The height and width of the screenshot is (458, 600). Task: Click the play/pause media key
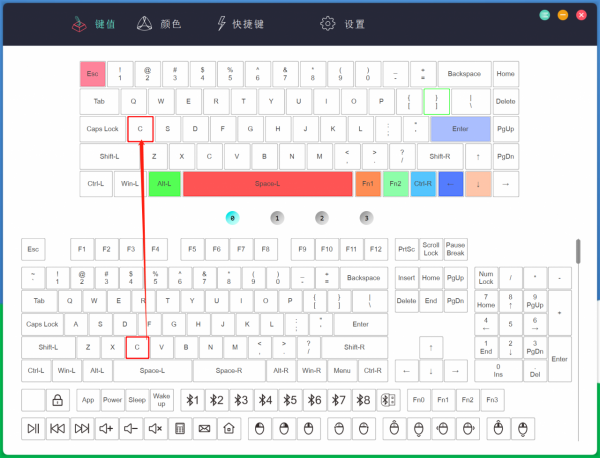33,429
